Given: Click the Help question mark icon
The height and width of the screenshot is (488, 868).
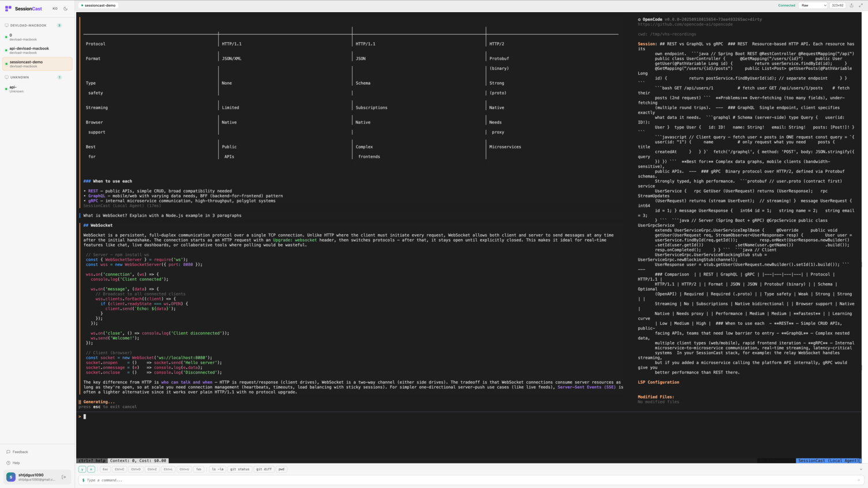Looking at the screenshot, I should click(8, 463).
